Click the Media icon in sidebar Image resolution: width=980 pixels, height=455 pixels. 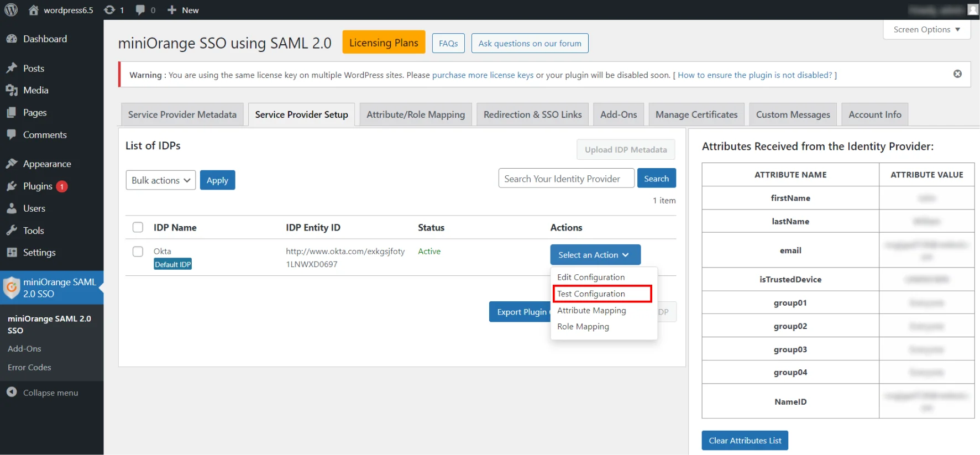tap(12, 90)
